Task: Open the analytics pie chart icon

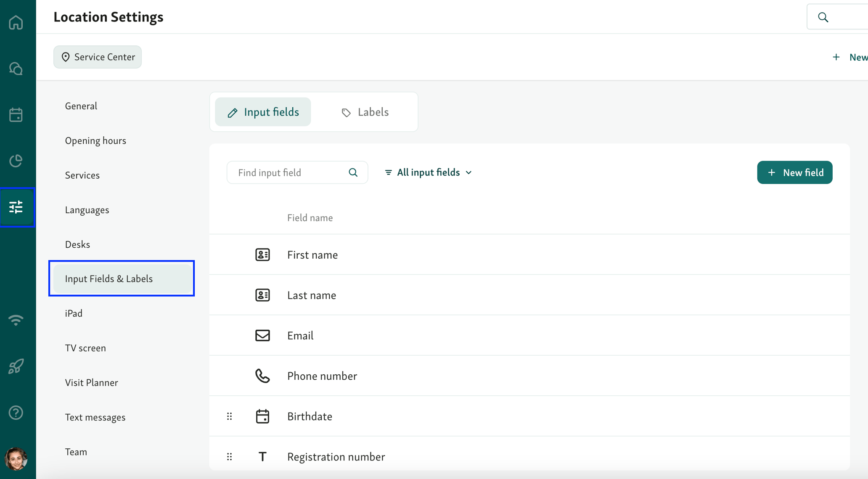Action: [16, 161]
